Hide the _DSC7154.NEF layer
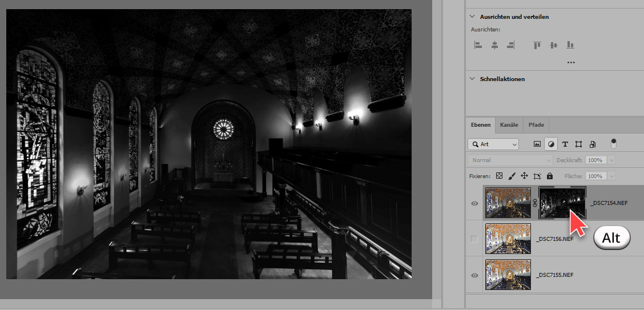Viewport: 644px width, 310px height. click(474, 203)
